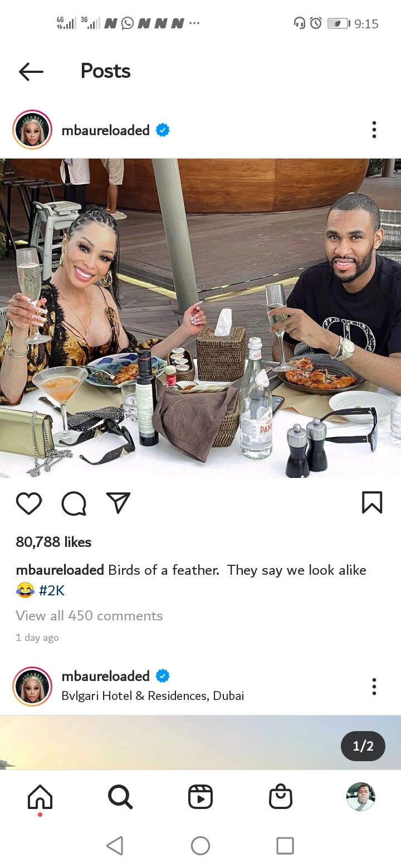Screen dimensions: 401x868
Task: Tap the Android recent apps square
Action: 285,846
